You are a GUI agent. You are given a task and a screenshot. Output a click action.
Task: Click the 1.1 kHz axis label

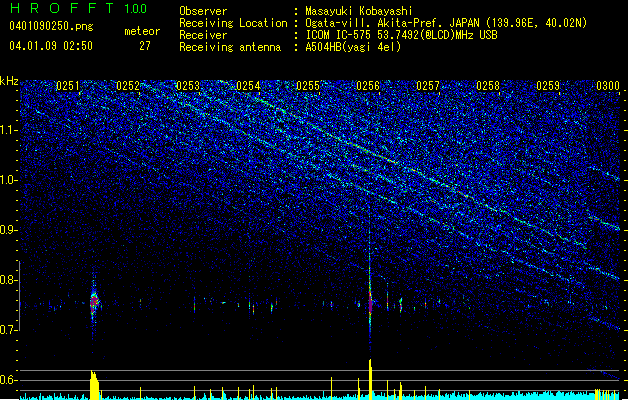coord(9,130)
